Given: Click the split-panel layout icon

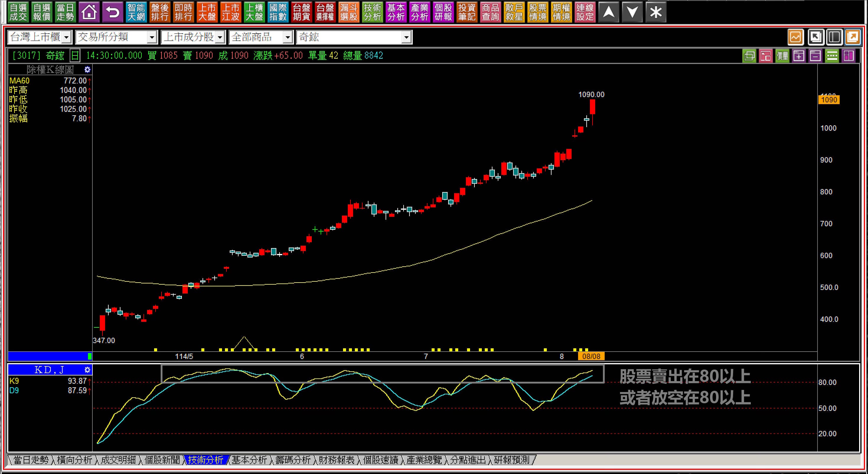Looking at the screenshot, I should pos(834,37).
